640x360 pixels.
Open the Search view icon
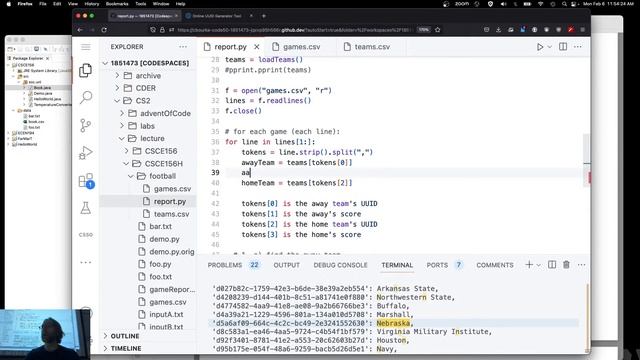pos(86,97)
